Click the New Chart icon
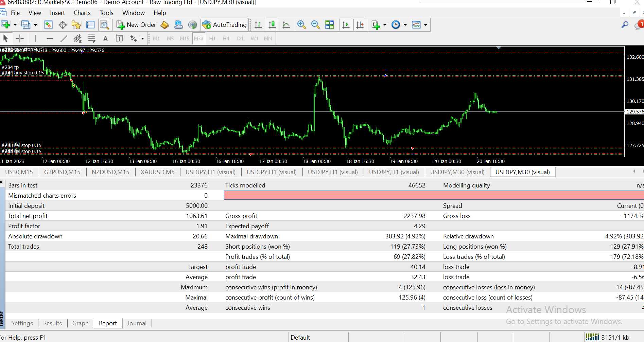Viewport: 644px width, 342px height. 6,25
